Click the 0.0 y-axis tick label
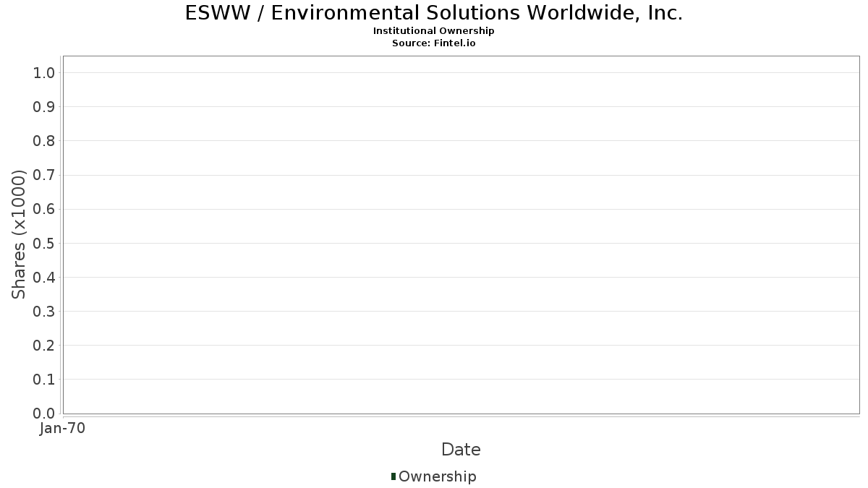This screenshot has width=868, height=488. (43, 414)
